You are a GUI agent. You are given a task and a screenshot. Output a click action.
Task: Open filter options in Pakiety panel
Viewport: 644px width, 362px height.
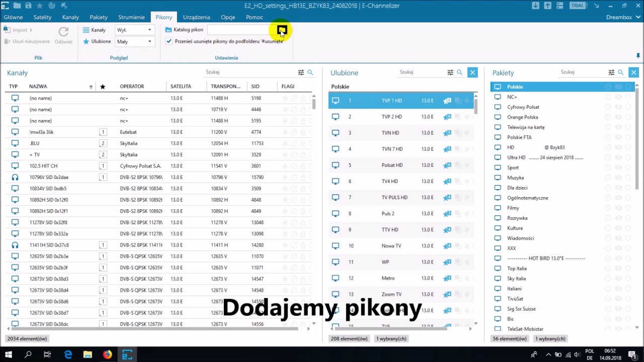pos(611,72)
